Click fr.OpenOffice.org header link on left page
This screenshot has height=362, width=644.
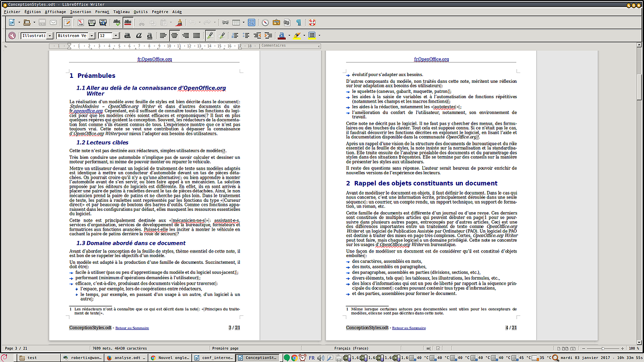[x=154, y=59]
